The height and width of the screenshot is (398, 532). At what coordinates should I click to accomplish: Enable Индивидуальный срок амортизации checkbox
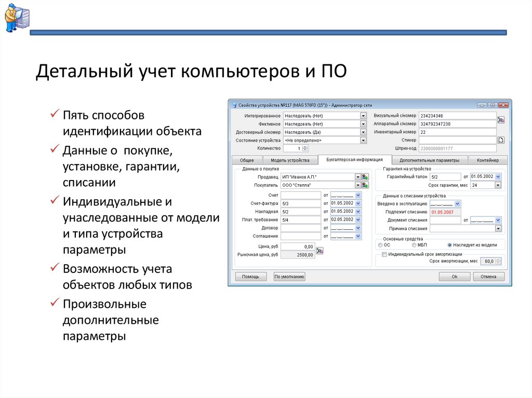click(385, 255)
